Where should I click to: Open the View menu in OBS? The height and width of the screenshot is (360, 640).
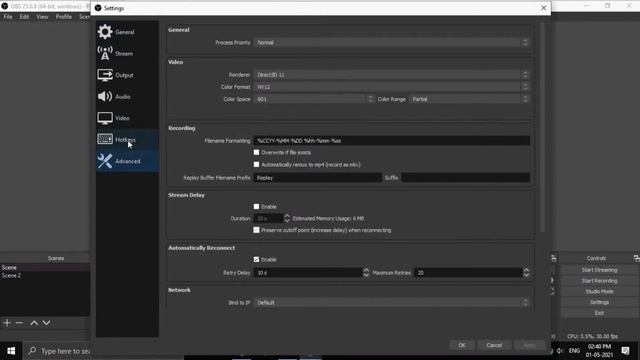tap(42, 17)
